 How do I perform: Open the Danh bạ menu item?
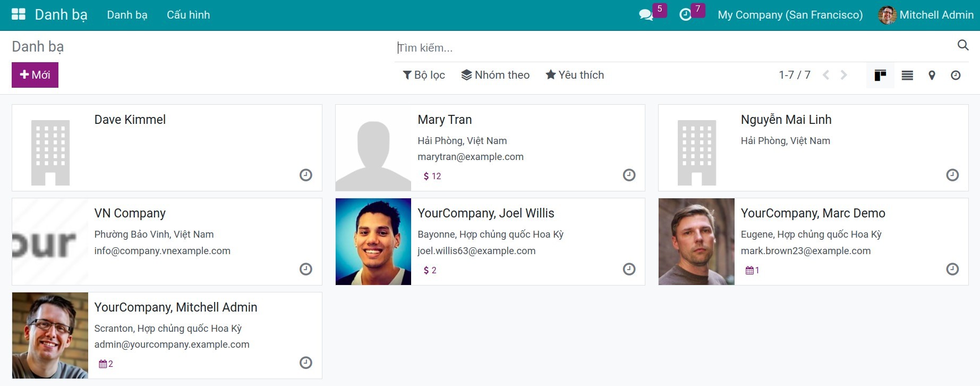(x=127, y=15)
